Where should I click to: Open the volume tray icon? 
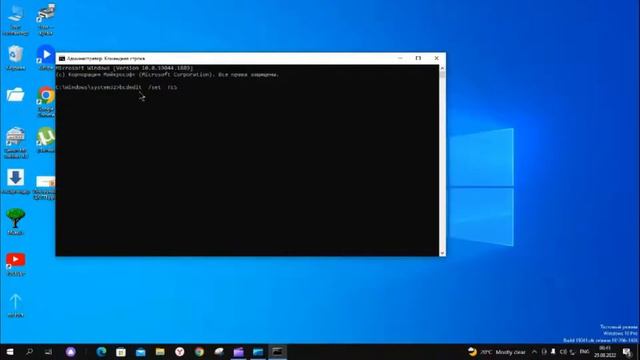pos(563,352)
